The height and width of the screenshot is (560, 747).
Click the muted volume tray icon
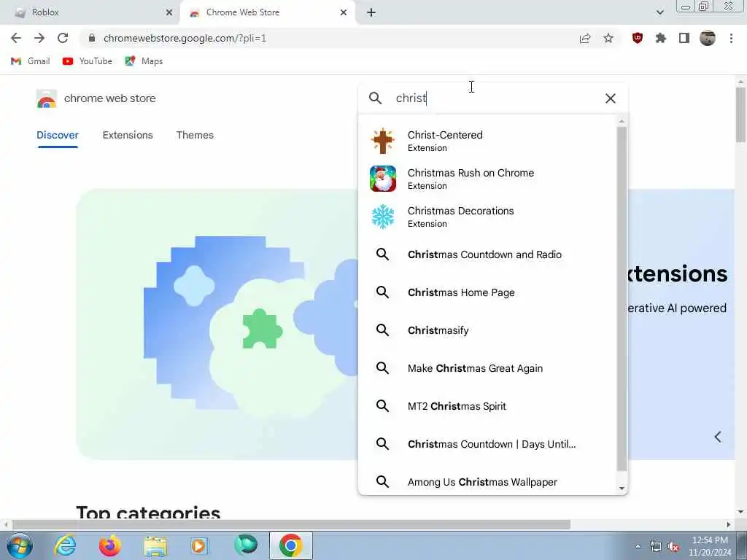point(673,547)
